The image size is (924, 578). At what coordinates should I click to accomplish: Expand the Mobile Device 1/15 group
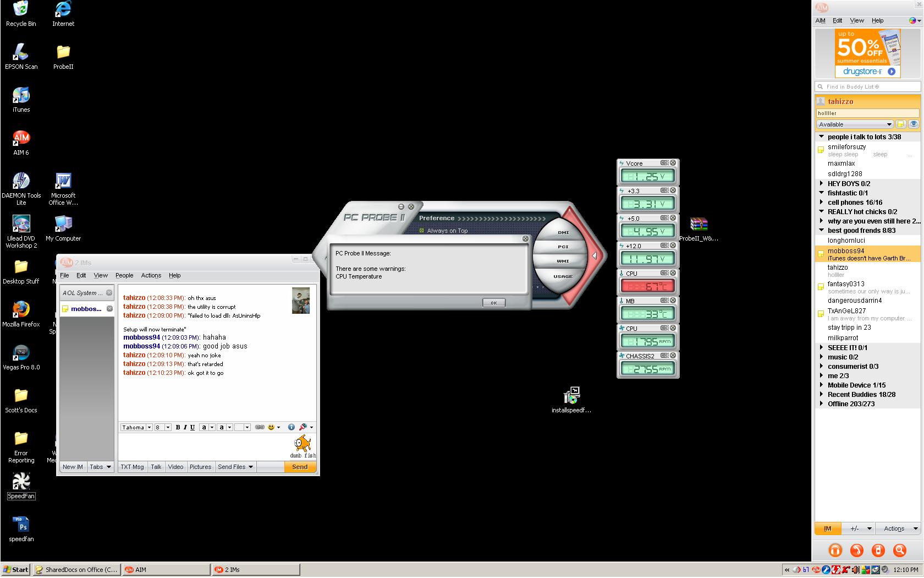(x=822, y=385)
